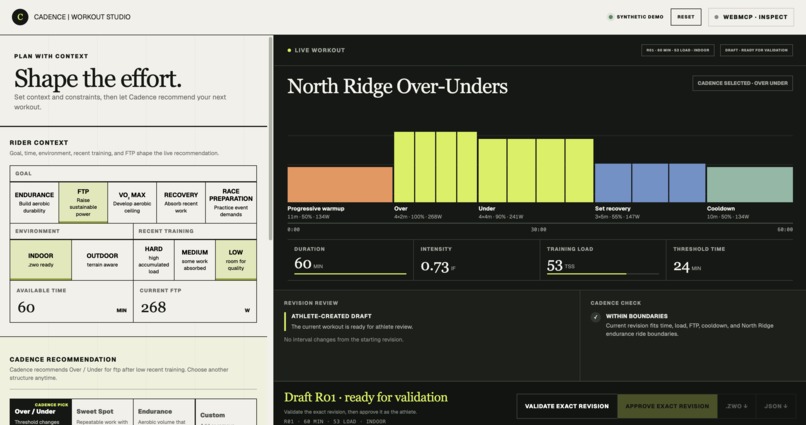
Task: Set recent training to Low
Action: [236, 260]
